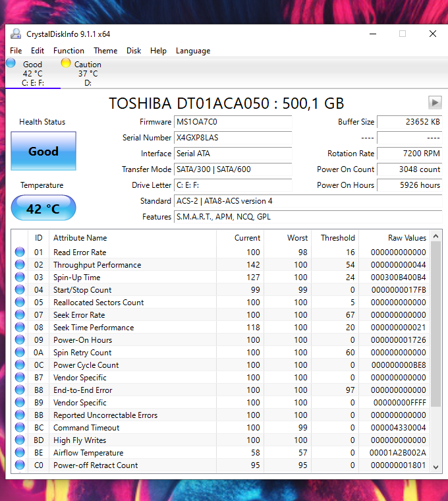Click the blue Good status orb for disk C:
The image size is (448, 501).
tap(11, 63)
